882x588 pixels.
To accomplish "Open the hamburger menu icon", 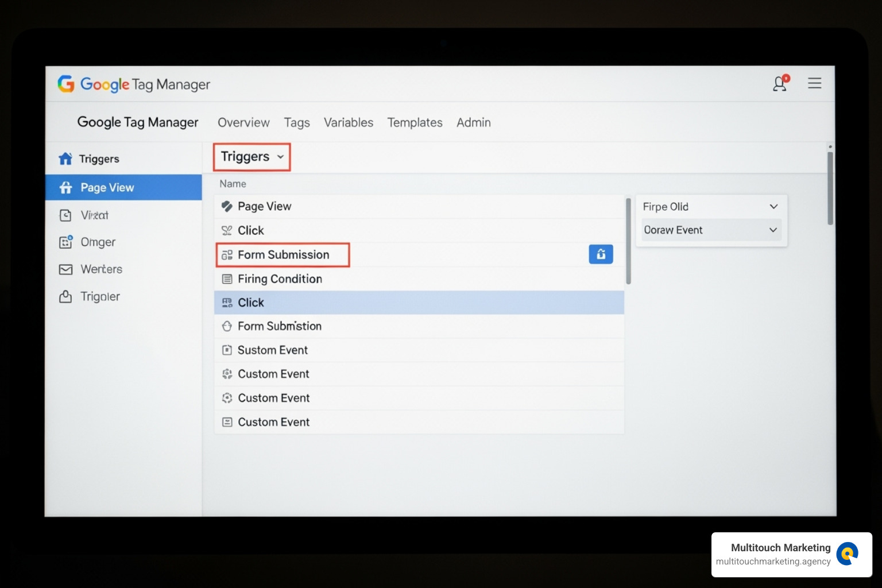I will pyautogui.click(x=814, y=83).
